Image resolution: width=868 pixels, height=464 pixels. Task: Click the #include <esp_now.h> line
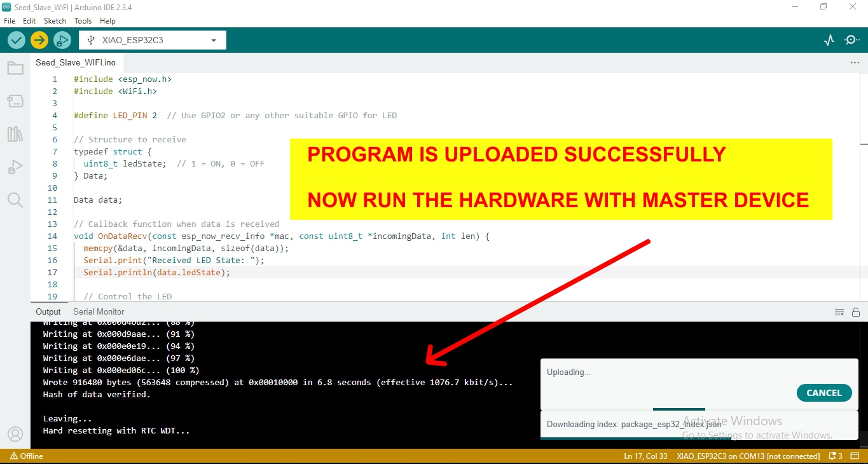point(123,79)
